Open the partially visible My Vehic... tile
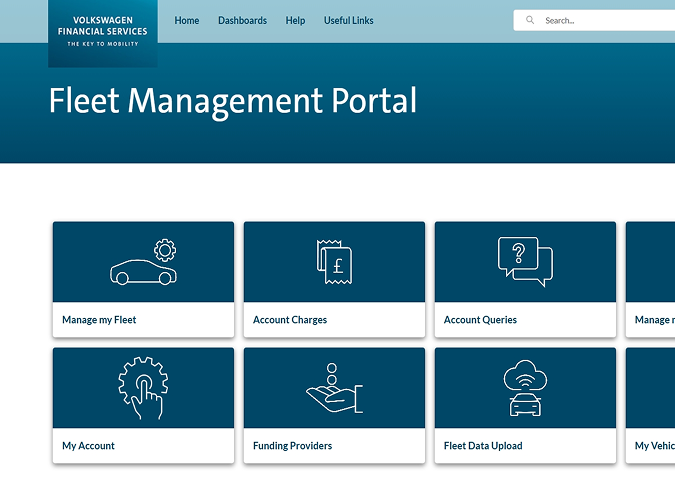Image resolution: width=675 pixels, height=480 pixels. (x=650, y=406)
